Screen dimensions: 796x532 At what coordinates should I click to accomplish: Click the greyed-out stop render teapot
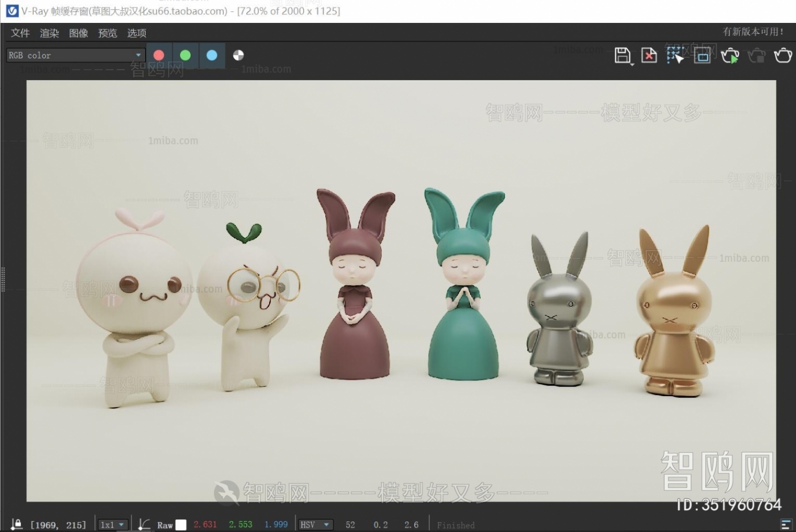[x=756, y=55]
